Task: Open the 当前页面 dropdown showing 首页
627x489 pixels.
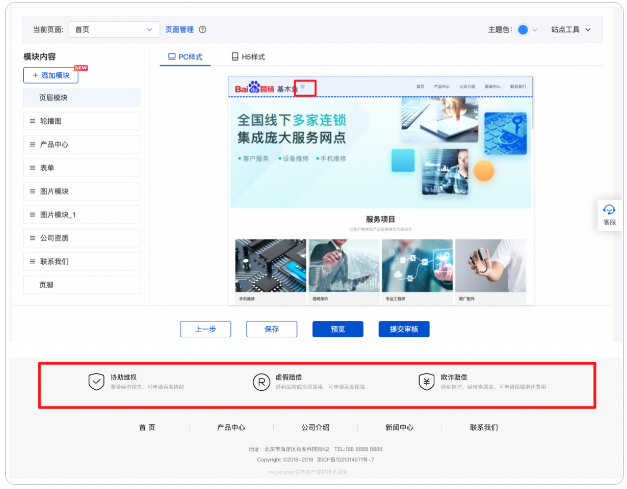Action: coord(114,30)
